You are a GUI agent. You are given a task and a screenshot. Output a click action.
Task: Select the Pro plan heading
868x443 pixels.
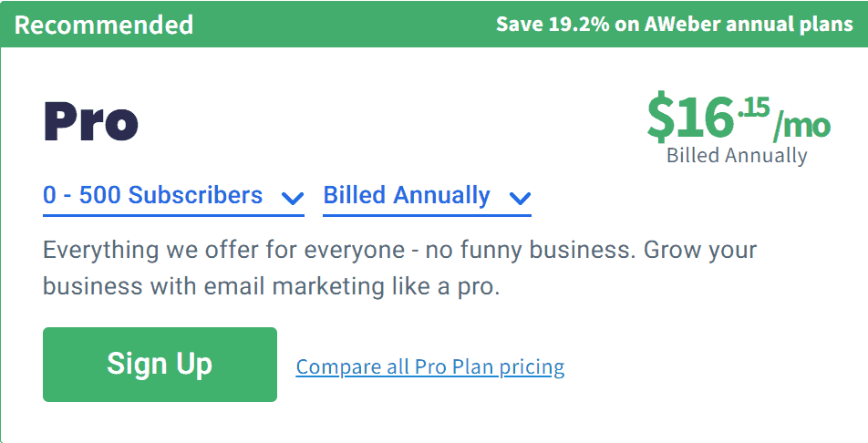(x=91, y=121)
